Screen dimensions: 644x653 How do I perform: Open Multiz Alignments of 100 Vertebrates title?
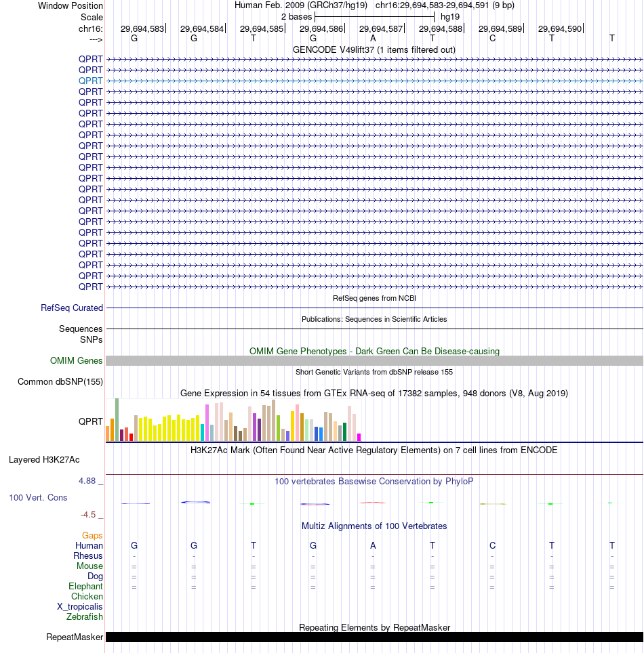(374, 526)
